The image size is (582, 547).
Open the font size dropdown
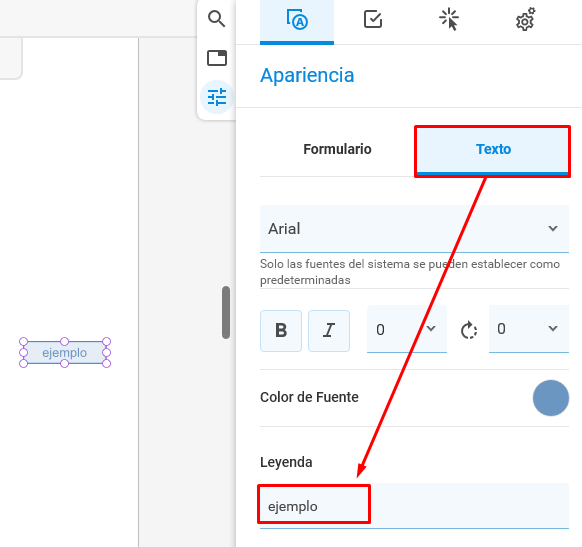click(407, 330)
